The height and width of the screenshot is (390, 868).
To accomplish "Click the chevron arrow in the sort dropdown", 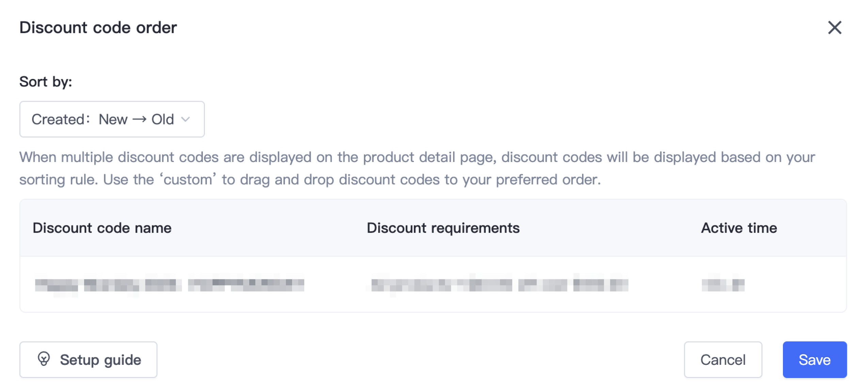I will (x=186, y=119).
